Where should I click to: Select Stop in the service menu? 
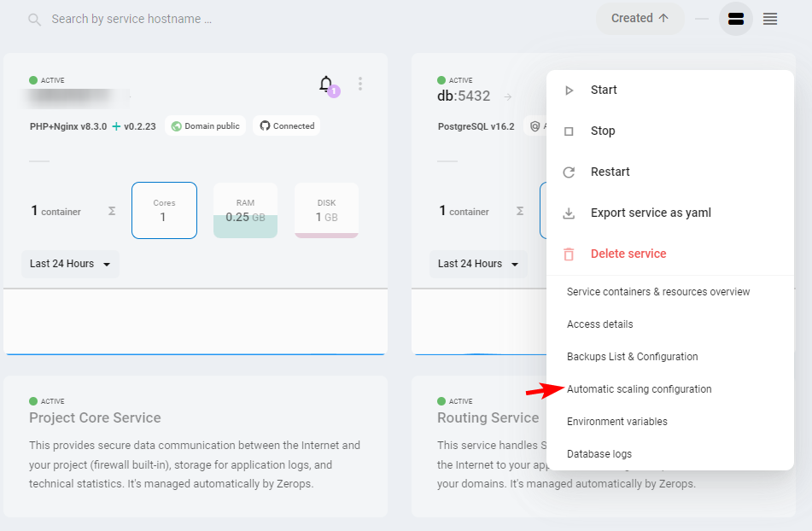(603, 131)
